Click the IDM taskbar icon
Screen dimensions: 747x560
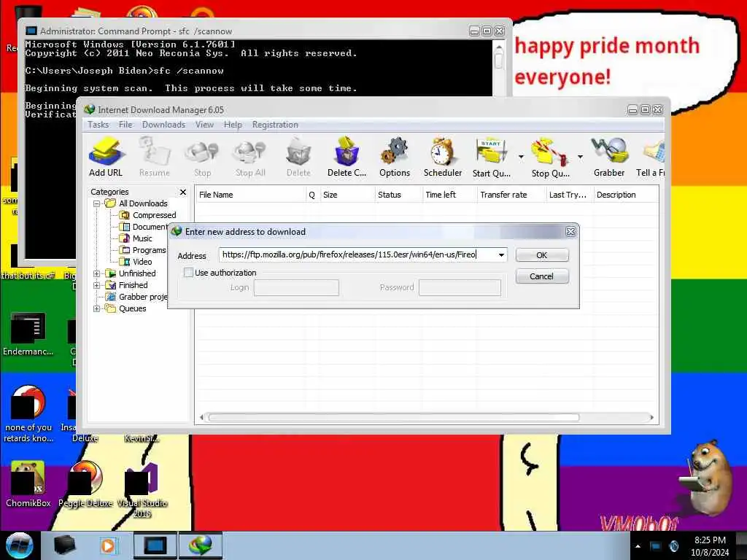tap(200, 545)
